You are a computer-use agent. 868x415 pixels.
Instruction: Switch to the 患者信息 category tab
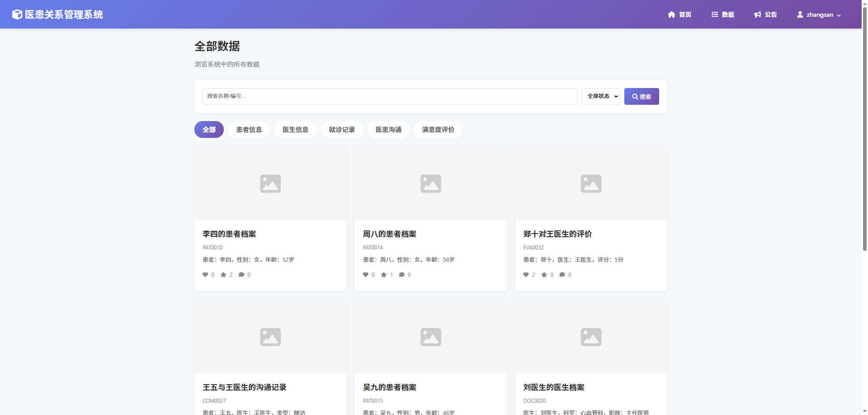(x=249, y=130)
